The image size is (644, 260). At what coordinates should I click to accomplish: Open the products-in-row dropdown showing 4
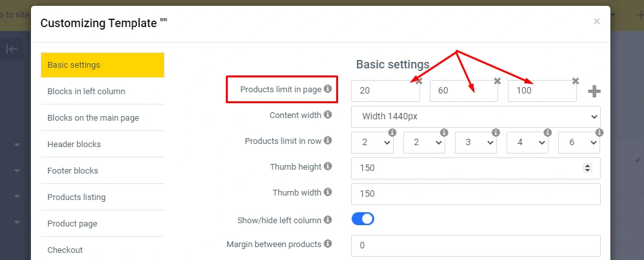[x=527, y=143]
